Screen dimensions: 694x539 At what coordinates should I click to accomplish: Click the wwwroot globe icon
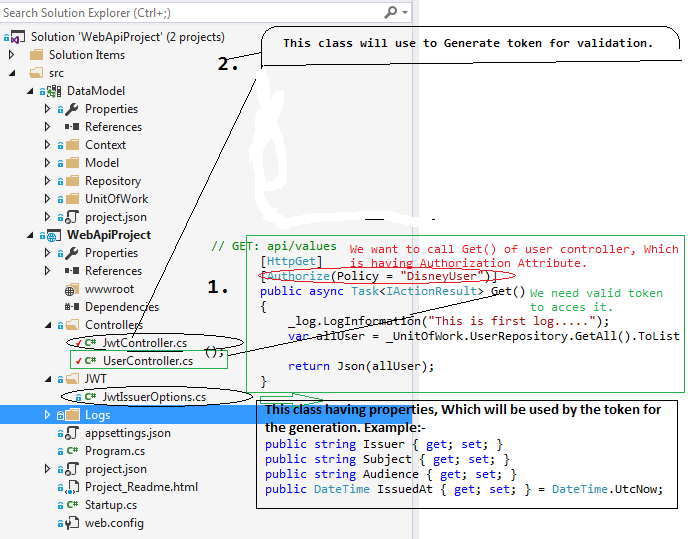pos(72,289)
